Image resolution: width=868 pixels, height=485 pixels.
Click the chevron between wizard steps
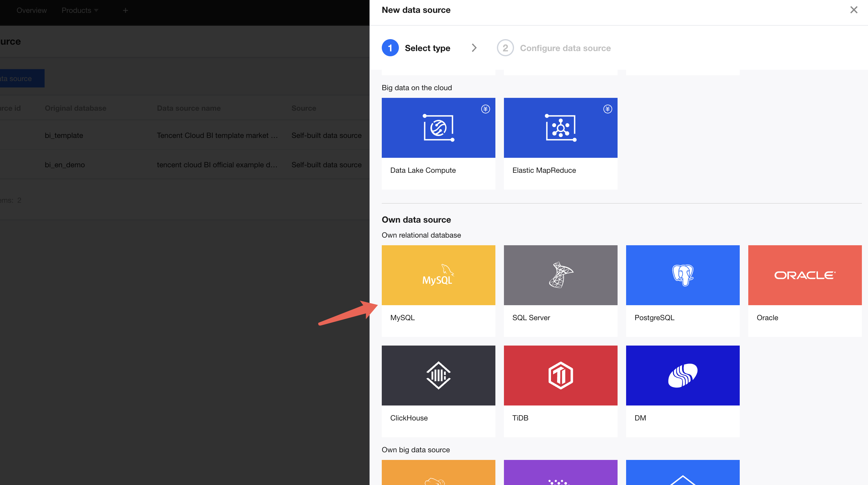(x=474, y=48)
